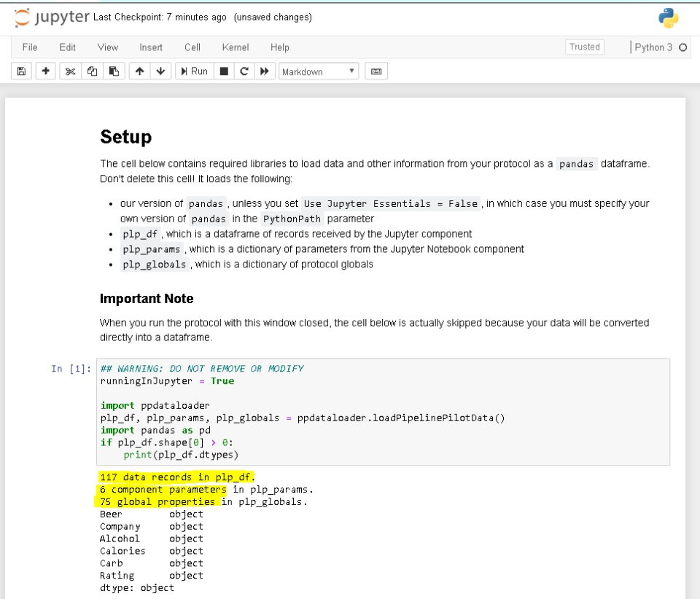700x599 pixels.
Task: Open the Edit menu
Action: pos(67,47)
